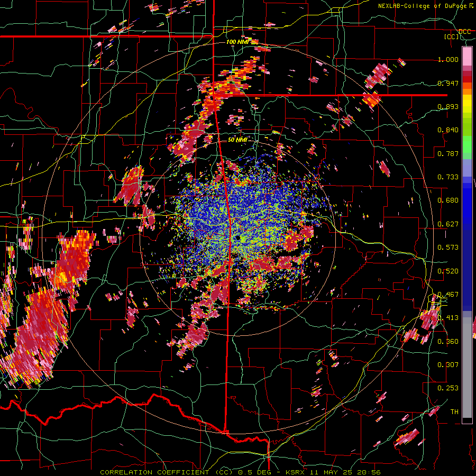
Task: Pick the gray segment of the color bar
Action: tap(467, 368)
